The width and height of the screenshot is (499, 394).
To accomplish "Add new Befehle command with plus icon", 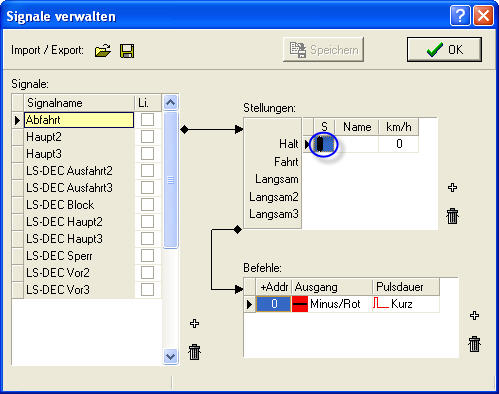I will click(474, 315).
